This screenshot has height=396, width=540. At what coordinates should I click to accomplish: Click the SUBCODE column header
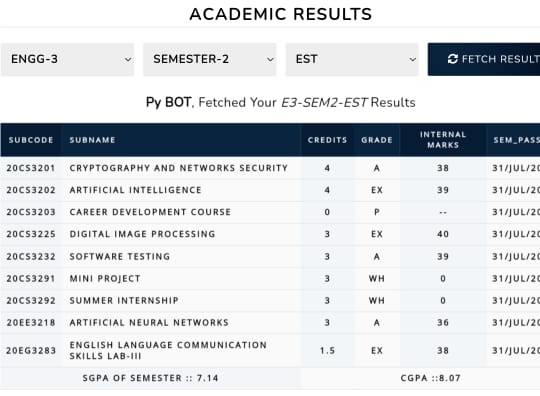coord(31,140)
